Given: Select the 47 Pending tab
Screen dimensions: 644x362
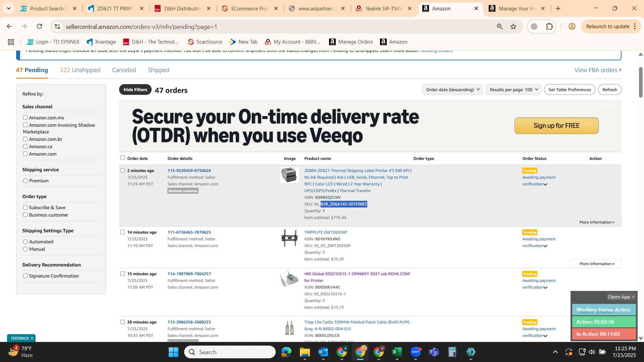Looking at the screenshot, I should [x=32, y=70].
